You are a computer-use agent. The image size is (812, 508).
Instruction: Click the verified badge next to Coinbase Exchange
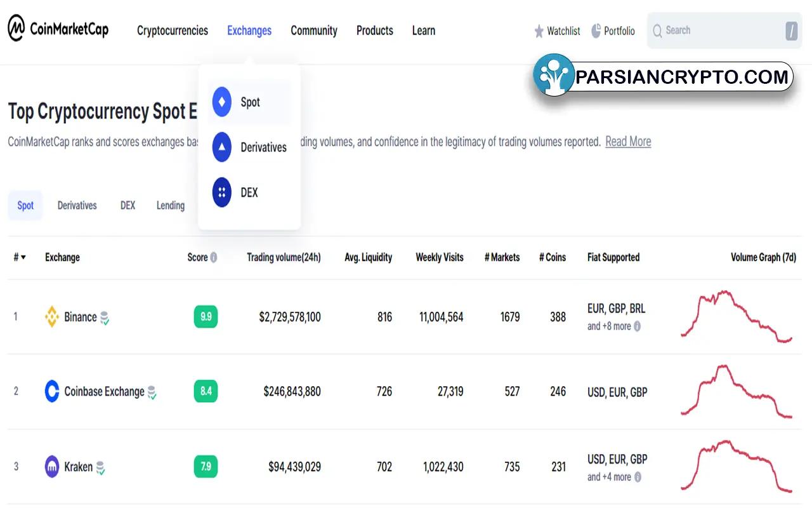152,392
